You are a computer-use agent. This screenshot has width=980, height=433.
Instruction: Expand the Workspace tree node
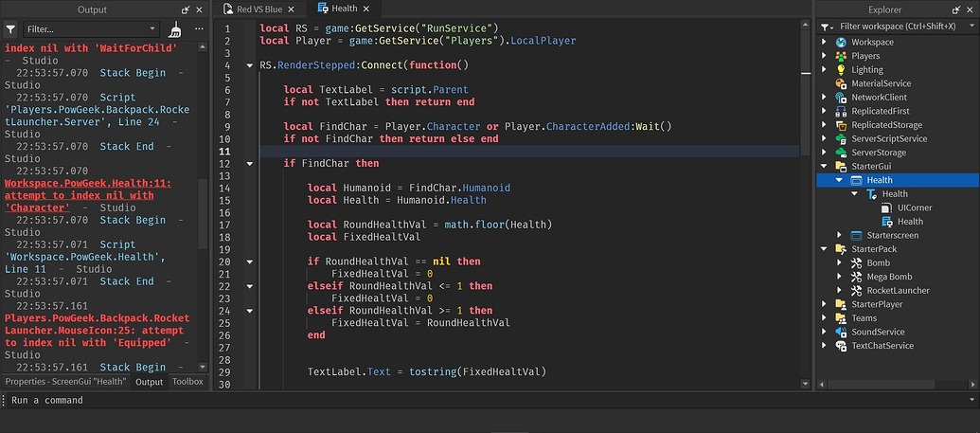[x=824, y=43]
